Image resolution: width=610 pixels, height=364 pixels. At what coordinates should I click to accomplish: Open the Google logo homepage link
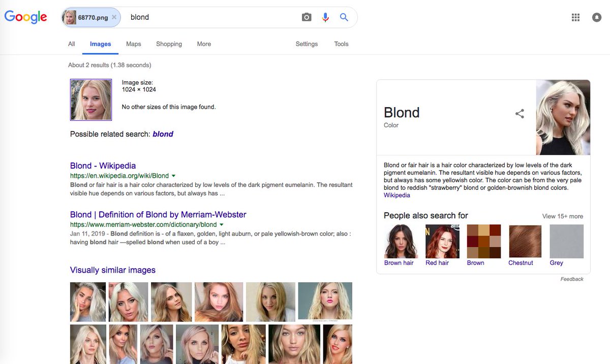pos(25,17)
